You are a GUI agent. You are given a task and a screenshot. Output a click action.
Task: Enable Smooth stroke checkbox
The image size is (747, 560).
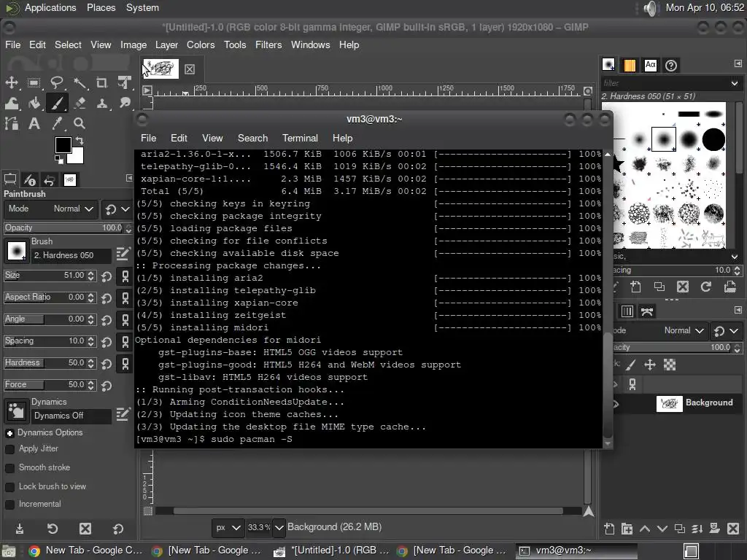click(x=9, y=468)
